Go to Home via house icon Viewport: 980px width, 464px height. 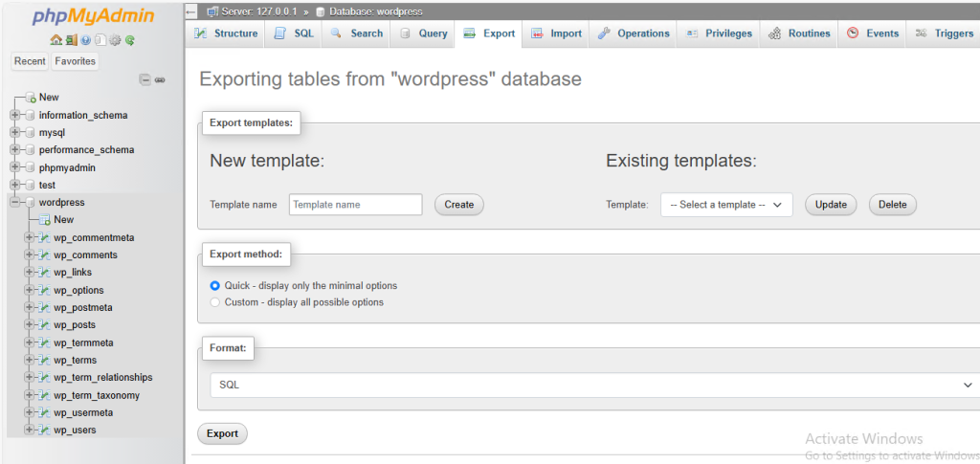tap(56, 40)
